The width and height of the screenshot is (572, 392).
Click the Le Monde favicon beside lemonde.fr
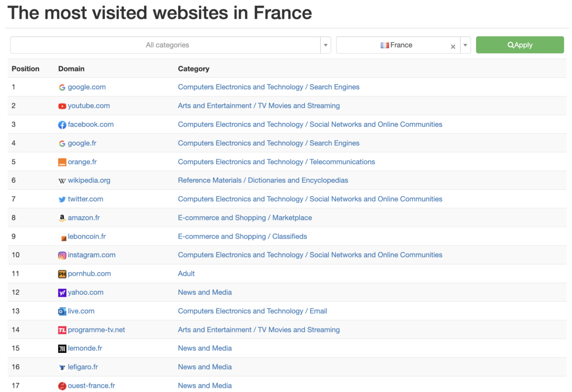point(62,349)
